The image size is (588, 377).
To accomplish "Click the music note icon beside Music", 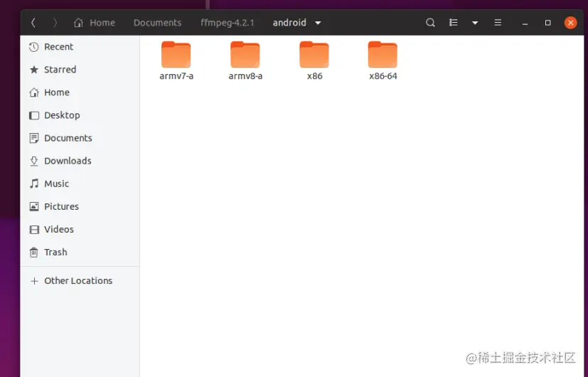I will [x=33, y=184].
